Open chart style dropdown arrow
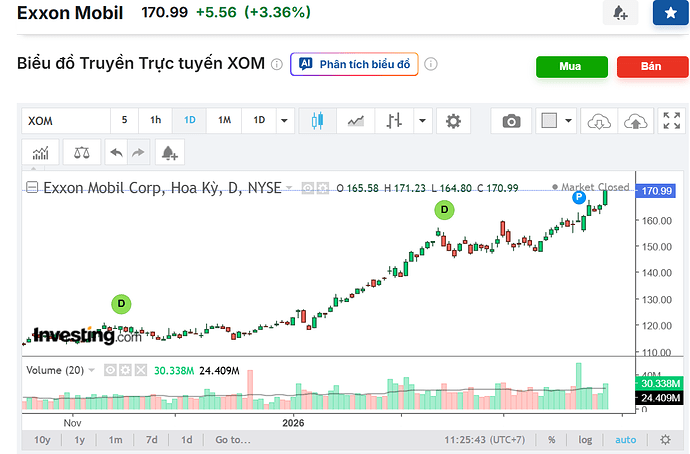The image size is (690, 454). (x=422, y=121)
